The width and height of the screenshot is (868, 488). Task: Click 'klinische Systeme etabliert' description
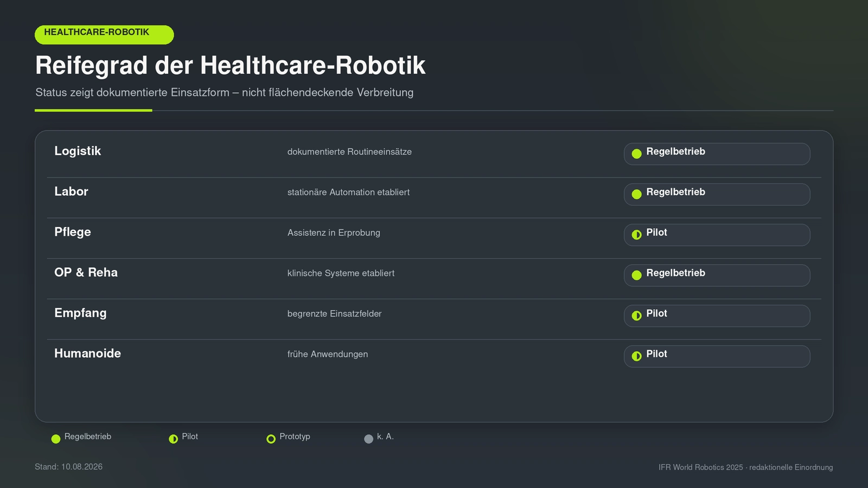click(x=341, y=273)
